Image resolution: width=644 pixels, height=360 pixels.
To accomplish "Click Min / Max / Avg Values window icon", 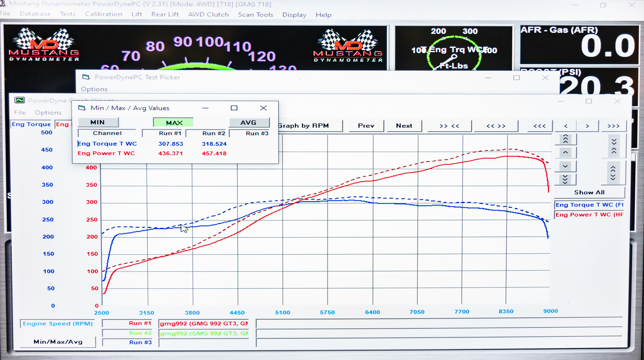I will 82,108.
